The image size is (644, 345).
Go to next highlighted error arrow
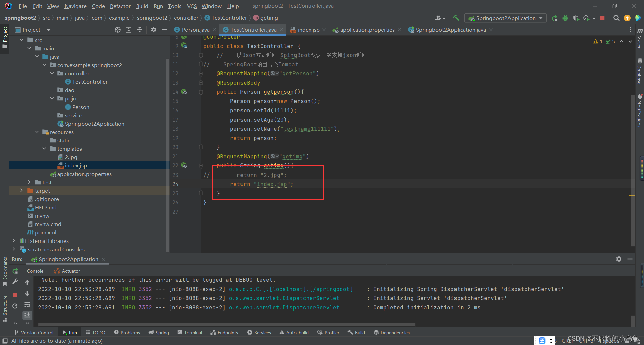630,41
